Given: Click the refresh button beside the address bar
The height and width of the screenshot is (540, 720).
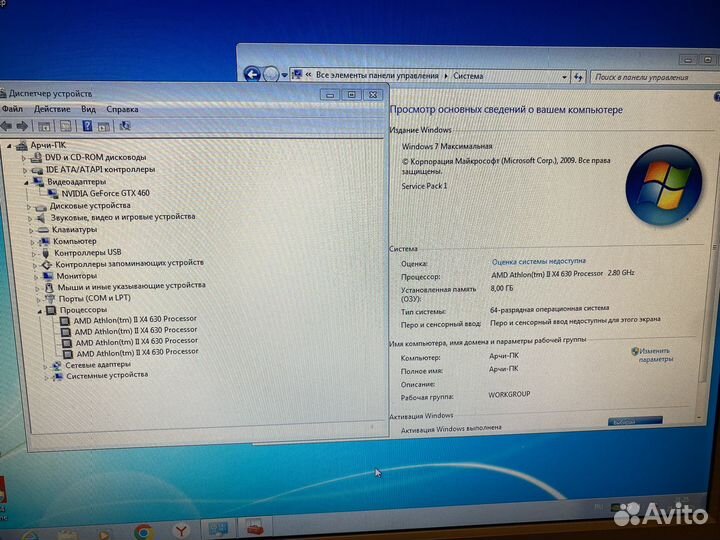Looking at the screenshot, I should pos(578,77).
